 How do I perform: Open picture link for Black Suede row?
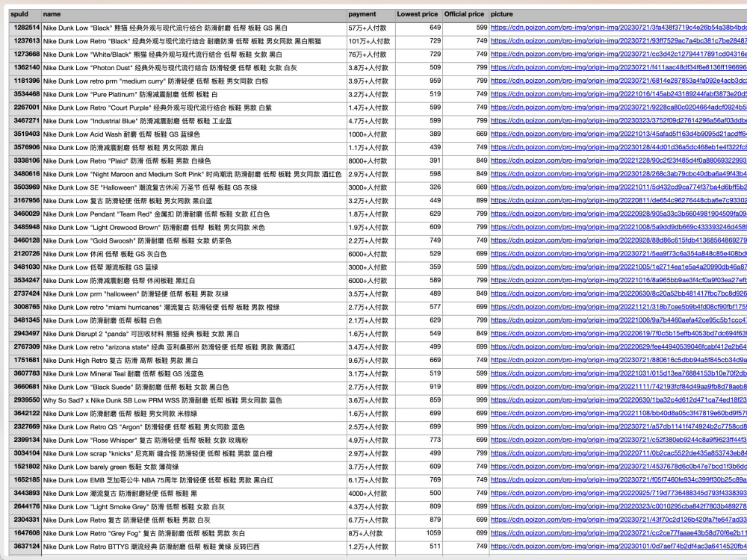619,387
